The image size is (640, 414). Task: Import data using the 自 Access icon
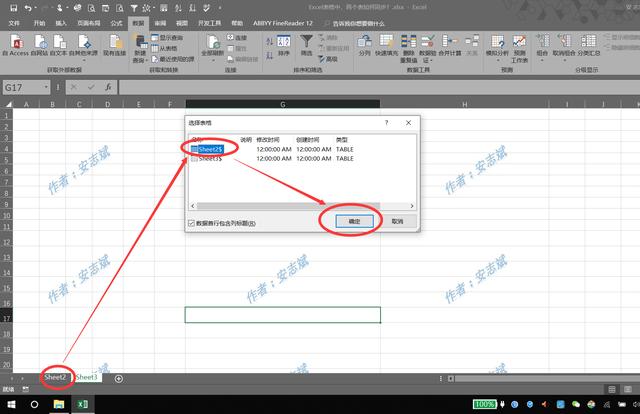16,45
